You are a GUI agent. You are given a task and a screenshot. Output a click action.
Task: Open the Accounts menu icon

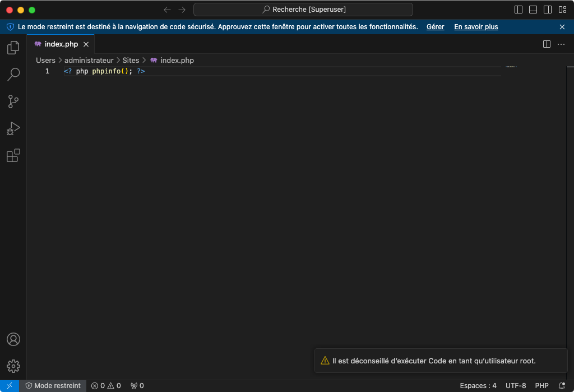(x=13, y=339)
